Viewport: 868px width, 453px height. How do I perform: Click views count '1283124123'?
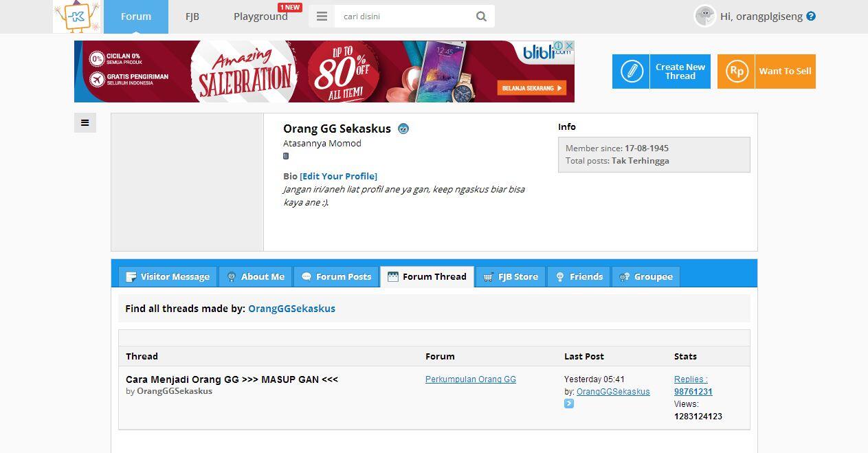click(698, 417)
